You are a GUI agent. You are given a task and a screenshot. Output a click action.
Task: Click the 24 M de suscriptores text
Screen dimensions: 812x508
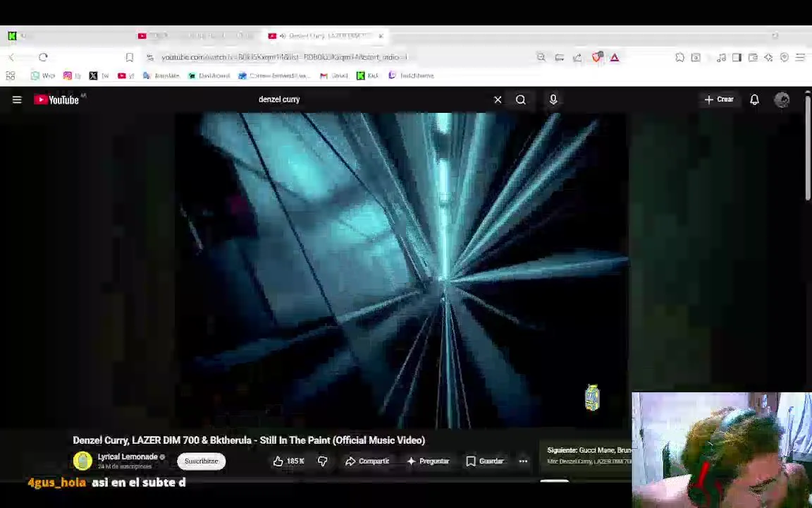point(124,466)
